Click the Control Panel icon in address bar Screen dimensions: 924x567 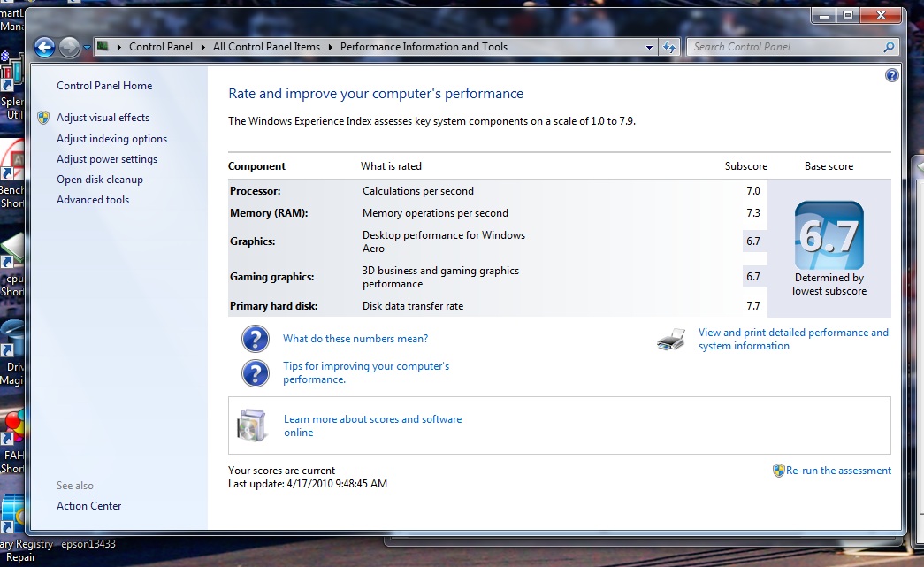(x=103, y=46)
